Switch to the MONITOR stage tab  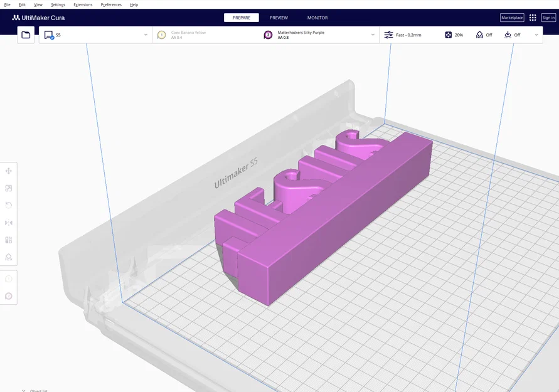(317, 18)
